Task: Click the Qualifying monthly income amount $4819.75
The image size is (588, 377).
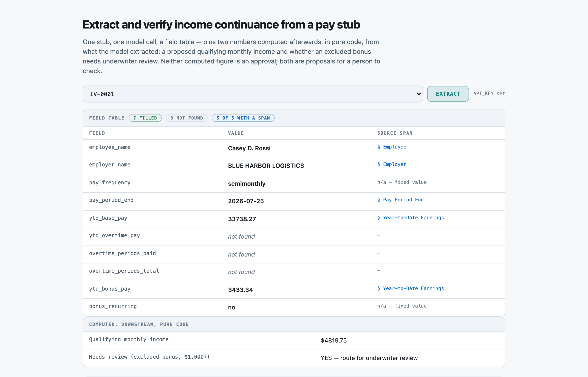Action: click(x=334, y=340)
